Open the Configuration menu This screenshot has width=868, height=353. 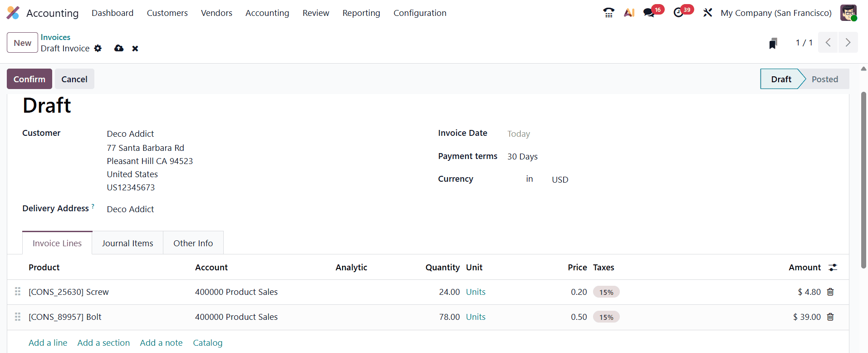click(x=420, y=13)
